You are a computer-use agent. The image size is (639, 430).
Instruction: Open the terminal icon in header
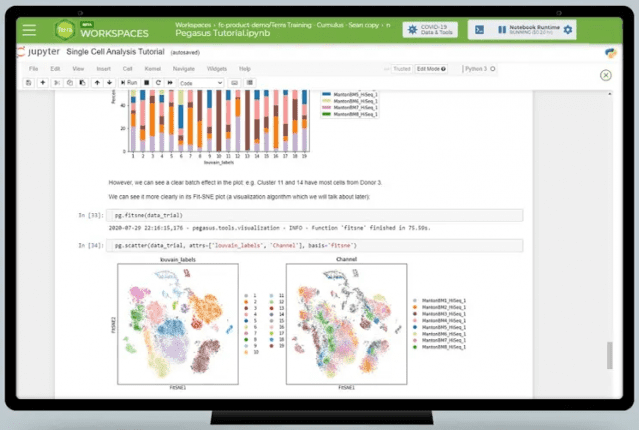479,30
